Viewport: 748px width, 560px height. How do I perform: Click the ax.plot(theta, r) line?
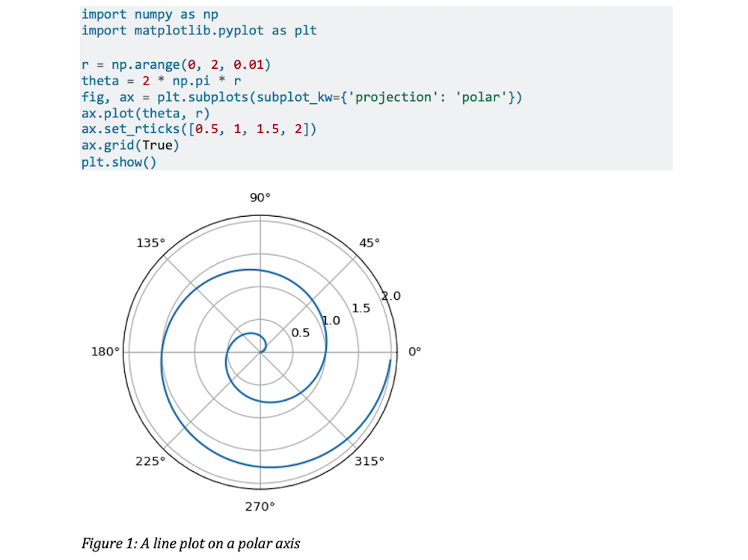click(x=146, y=114)
